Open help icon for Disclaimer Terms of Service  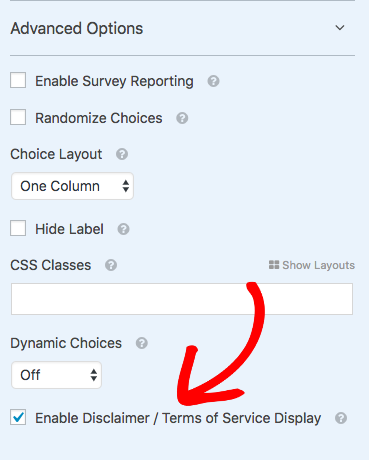point(341,418)
